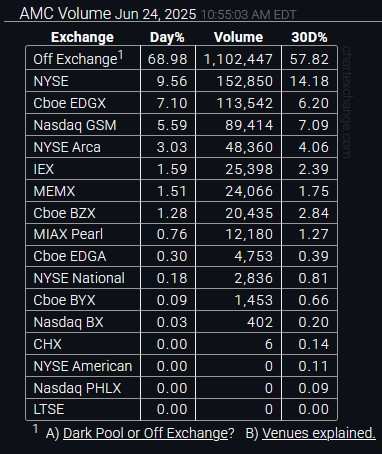The height and width of the screenshot is (454, 382).
Task: Select the Exchange column header
Action: [x=82, y=37]
